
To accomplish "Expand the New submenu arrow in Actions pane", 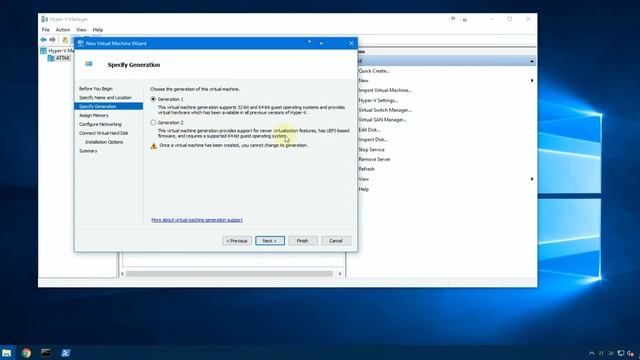I will (532, 81).
